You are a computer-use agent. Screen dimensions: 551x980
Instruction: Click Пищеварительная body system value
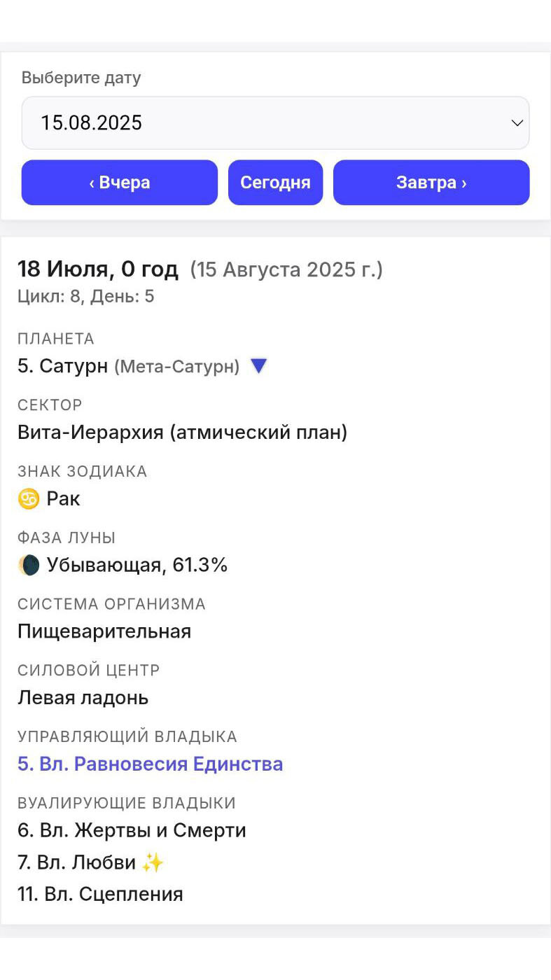point(104,631)
